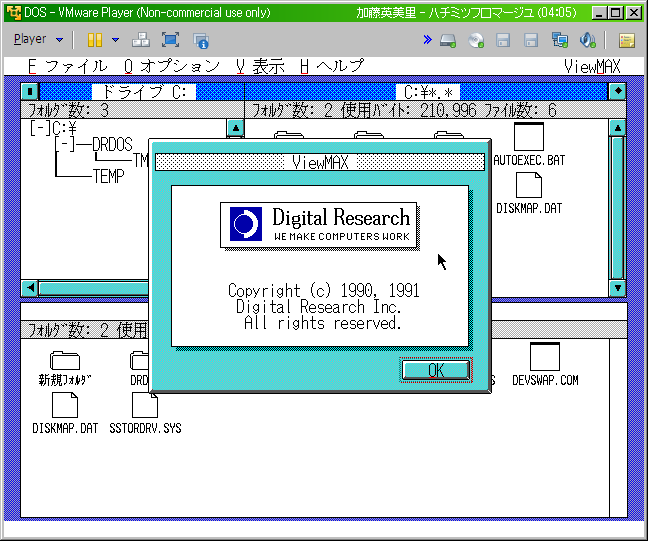The width and height of the screenshot is (648, 541).
Task: Collapse the DRDOS folder node
Action: (64, 145)
